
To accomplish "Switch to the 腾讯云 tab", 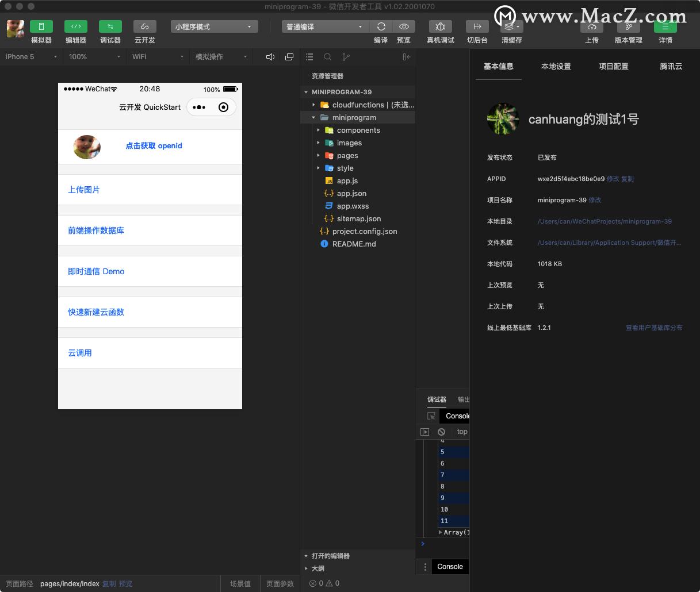I will (671, 66).
